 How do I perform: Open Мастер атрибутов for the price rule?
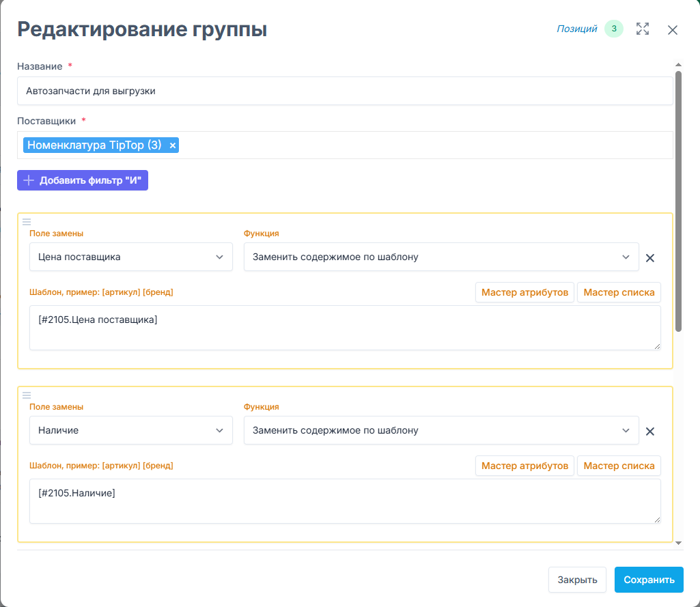pos(524,292)
